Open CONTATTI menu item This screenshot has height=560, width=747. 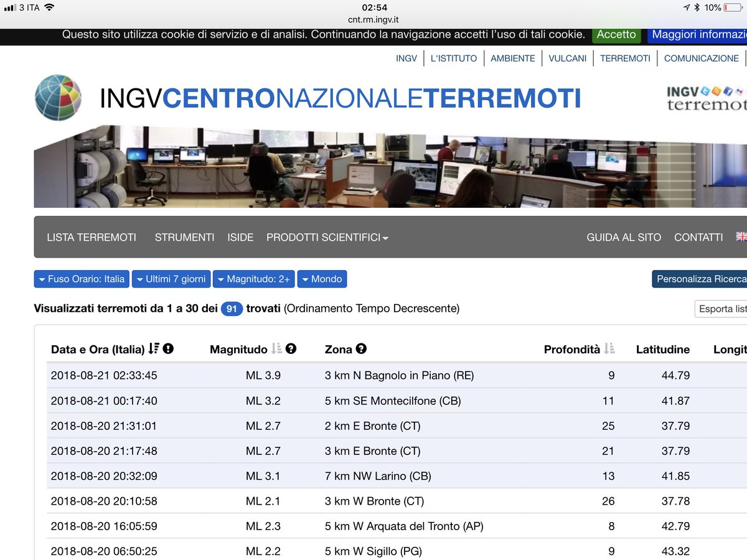(x=698, y=237)
